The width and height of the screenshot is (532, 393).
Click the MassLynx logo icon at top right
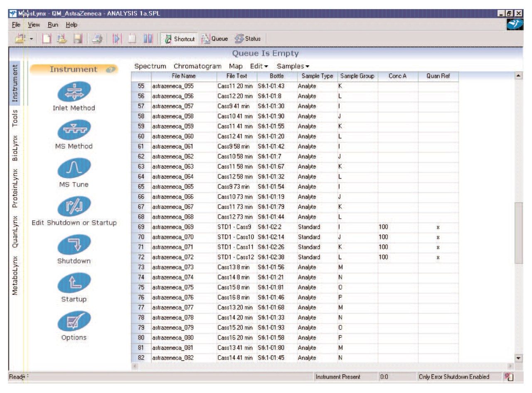[x=515, y=25]
